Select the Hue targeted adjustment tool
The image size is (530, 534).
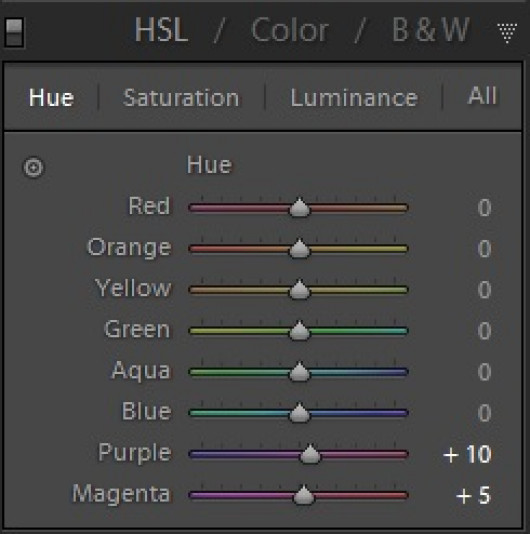pyautogui.click(x=33, y=167)
